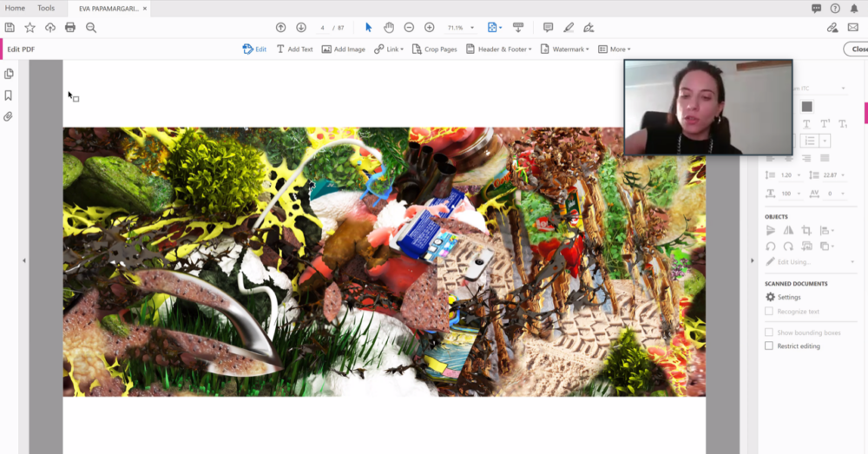Open the Bookmarks panel icon
This screenshot has height=454, width=868.
pos(9,95)
